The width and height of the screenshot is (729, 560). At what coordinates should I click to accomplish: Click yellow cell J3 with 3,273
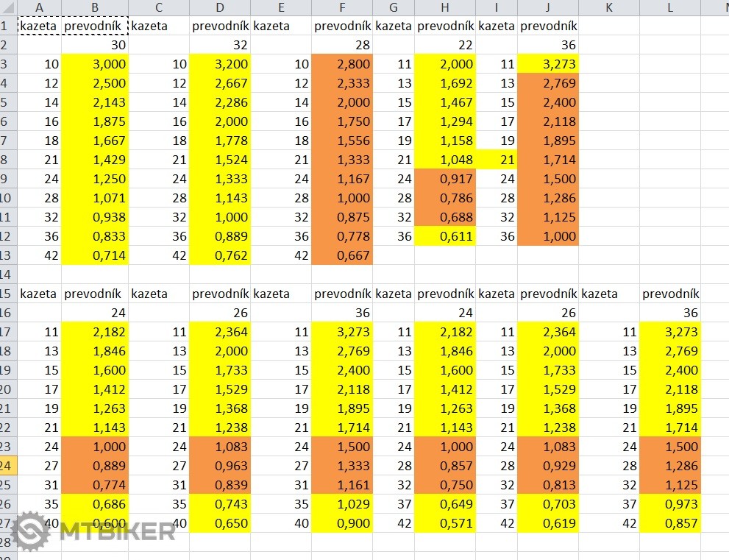548,64
